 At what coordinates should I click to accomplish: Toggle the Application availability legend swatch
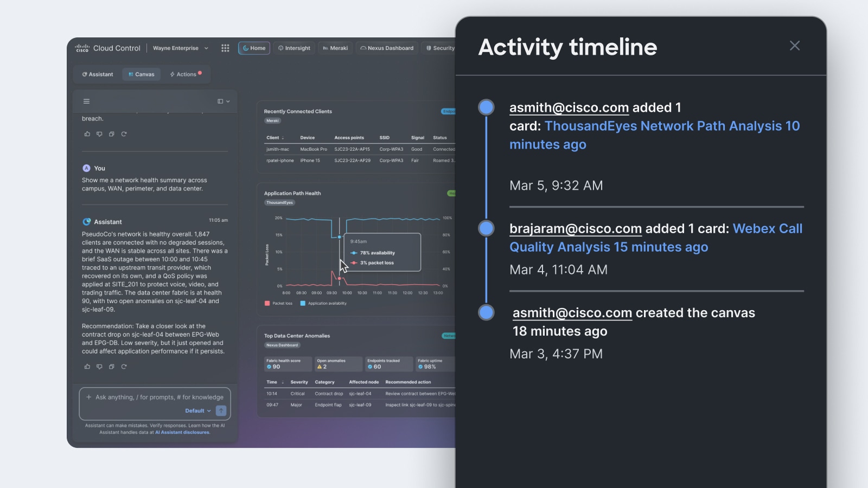[x=303, y=304]
